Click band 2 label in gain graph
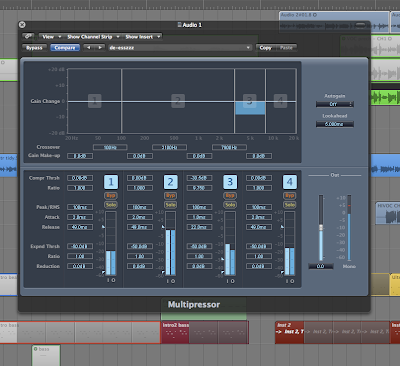This screenshot has width=400, height=366. point(178,101)
